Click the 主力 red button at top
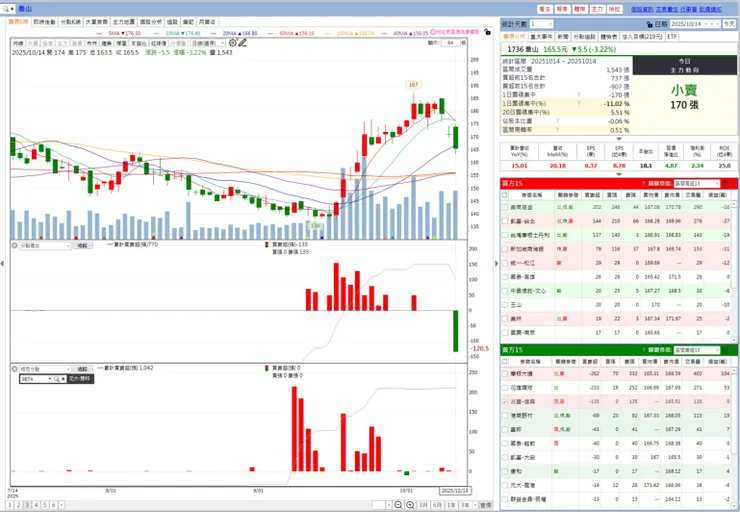 pos(597,9)
